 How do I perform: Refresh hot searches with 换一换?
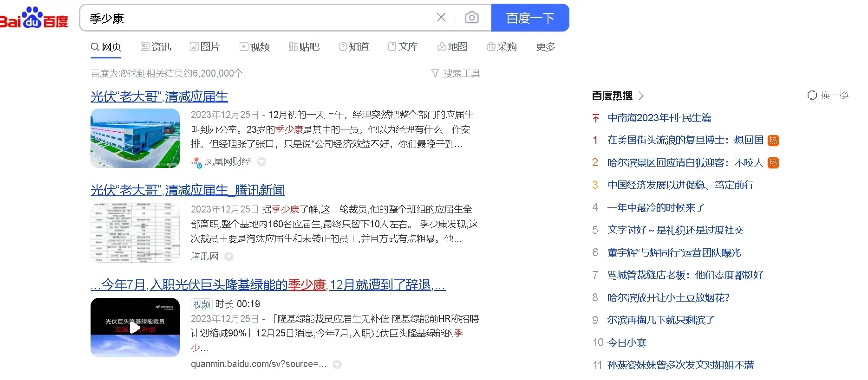coord(828,95)
